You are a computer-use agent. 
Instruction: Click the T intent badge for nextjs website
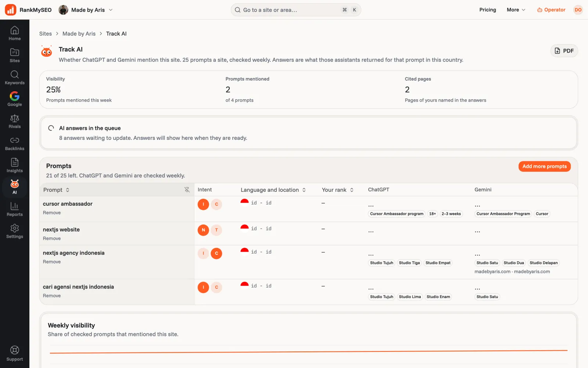pos(216,230)
